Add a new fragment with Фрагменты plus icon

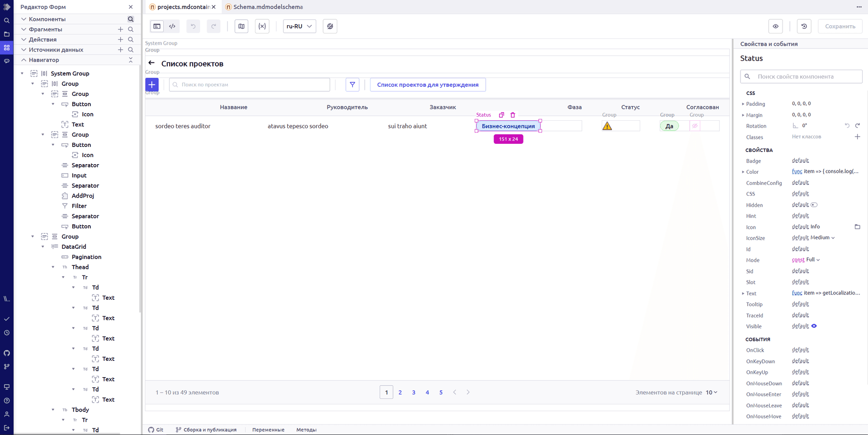click(x=120, y=29)
